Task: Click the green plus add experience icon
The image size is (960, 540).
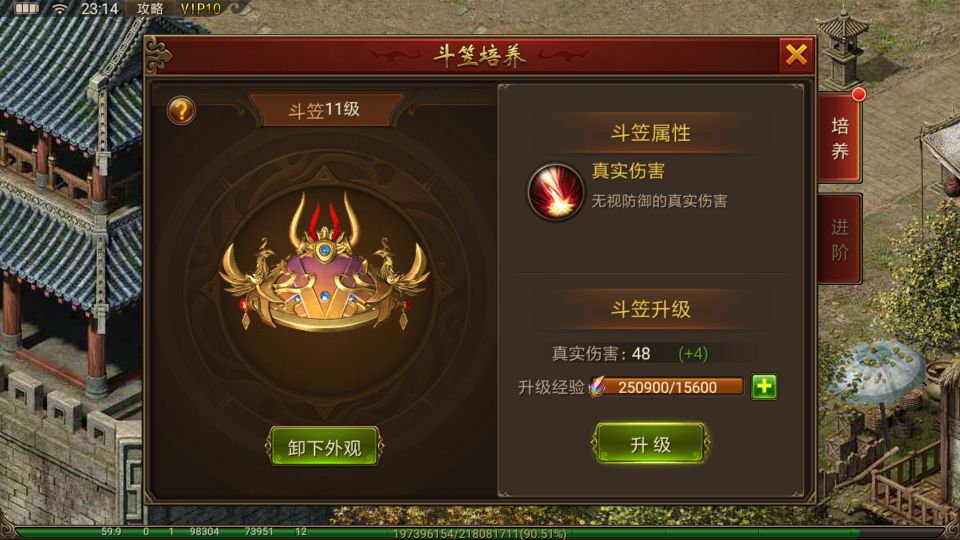Action: click(x=764, y=386)
